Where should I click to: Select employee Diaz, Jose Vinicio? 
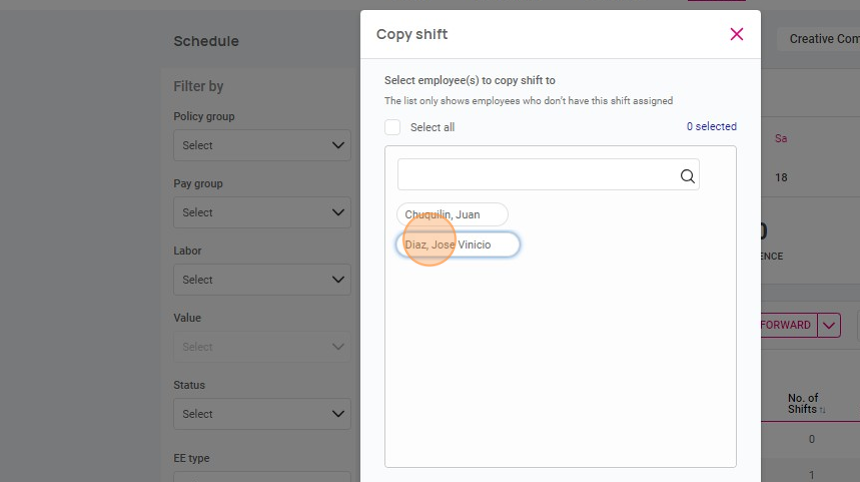pos(458,245)
